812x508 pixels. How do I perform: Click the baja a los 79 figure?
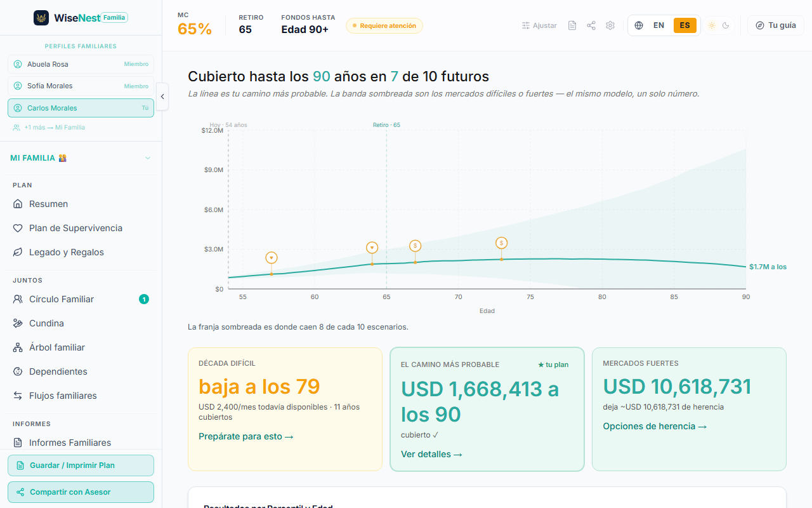tap(259, 386)
